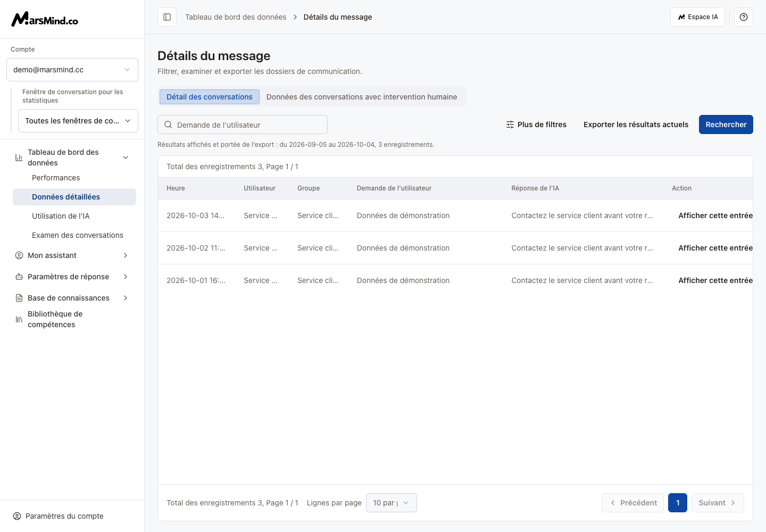Open Examen des conversations in the sidebar
766x532 pixels.
tap(74, 235)
